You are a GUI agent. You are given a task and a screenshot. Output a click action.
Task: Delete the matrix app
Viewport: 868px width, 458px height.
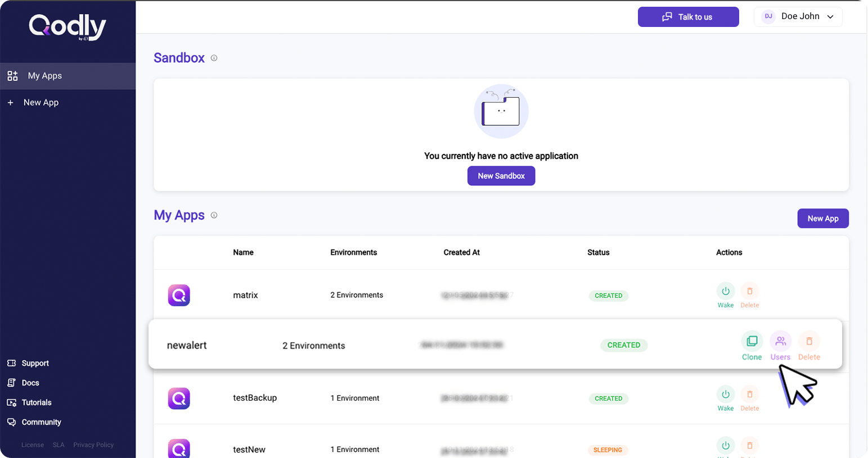pyautogui.click(x=749, y=291)
